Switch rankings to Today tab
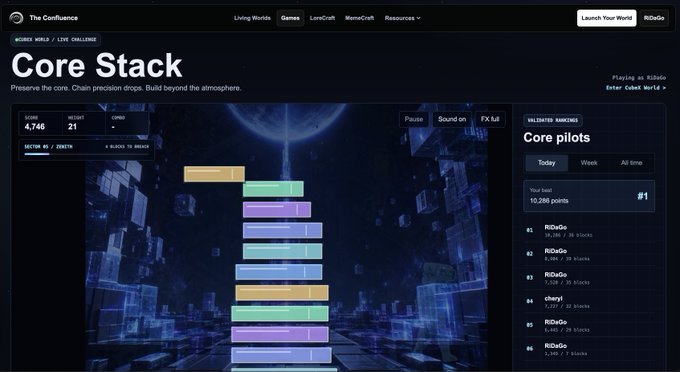The width and height of the screenshot is (680, 372). click(546, 163)
